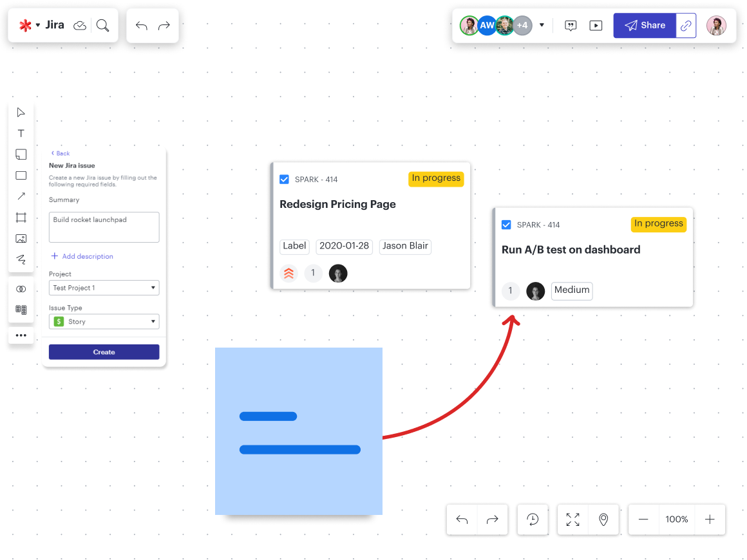
Task: Open the comments panel in the header
Action: click(x=571, y=25)
